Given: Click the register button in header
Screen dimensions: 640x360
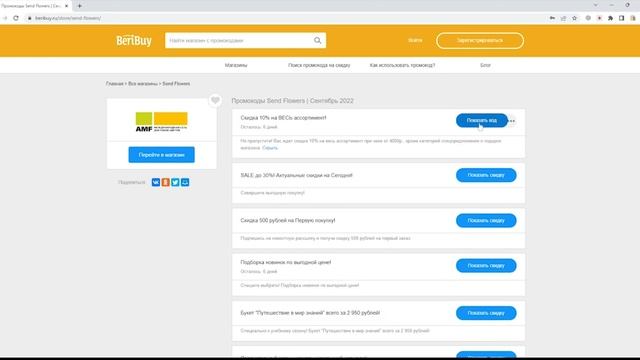Looking at the screenshot, I should pos(480,40).
